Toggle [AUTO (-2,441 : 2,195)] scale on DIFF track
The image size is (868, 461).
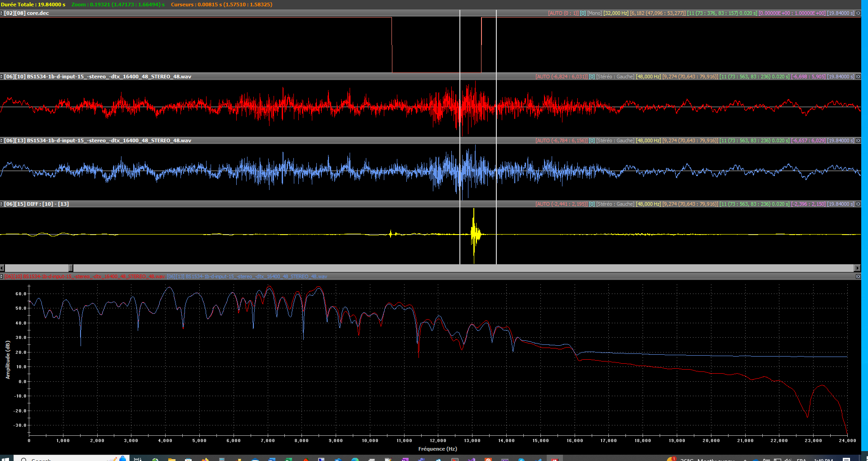tap(561, 204)
